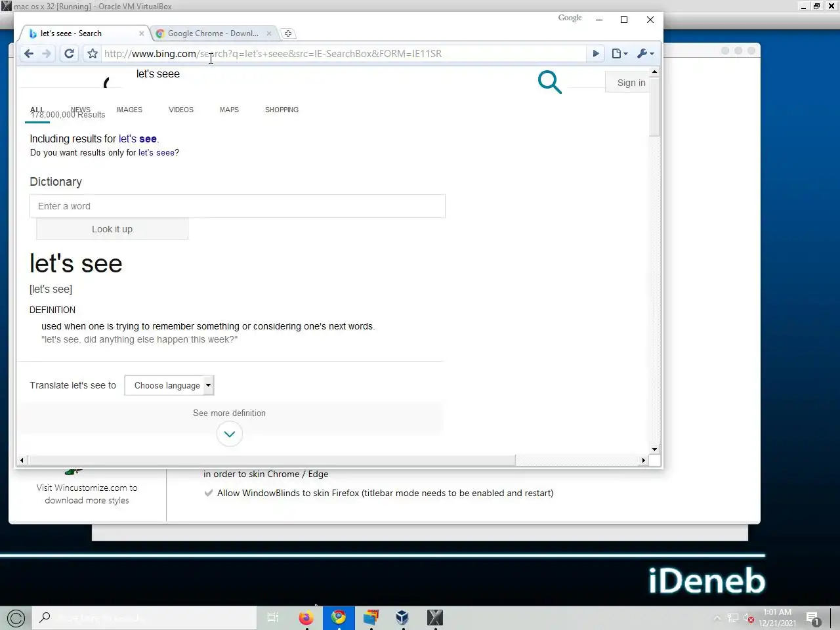Expand See more definition chevron

(x=230, y=434)
